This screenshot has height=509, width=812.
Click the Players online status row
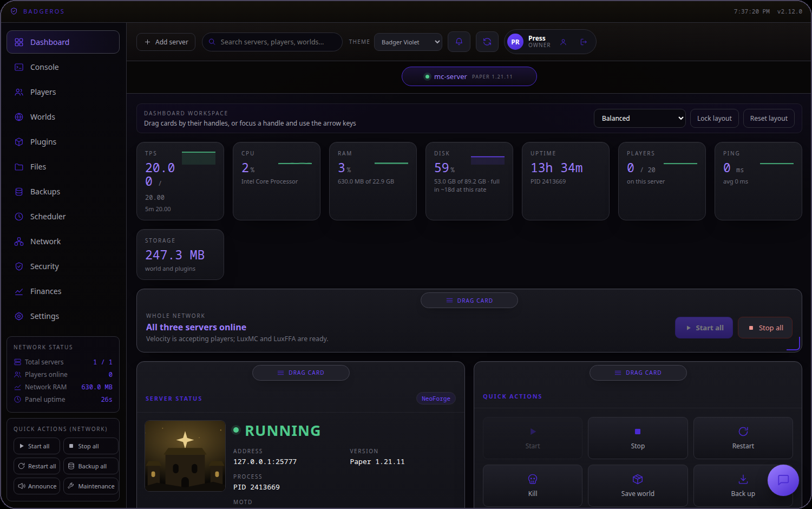(63, 375)
